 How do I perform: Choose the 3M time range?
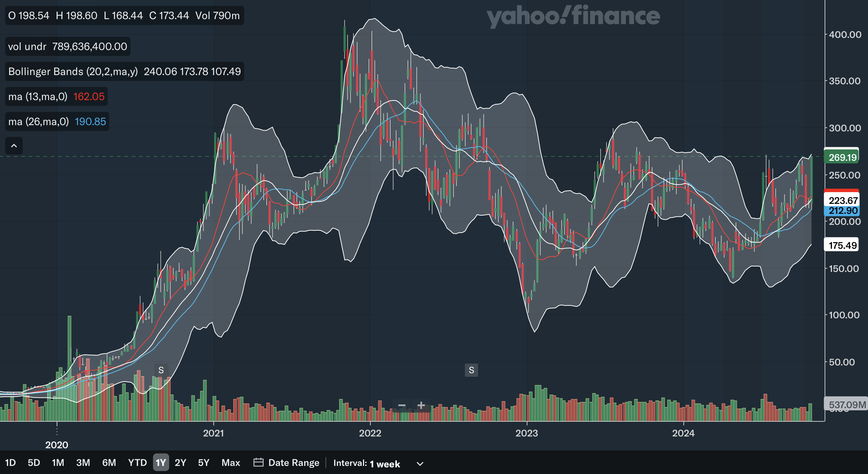83,463
